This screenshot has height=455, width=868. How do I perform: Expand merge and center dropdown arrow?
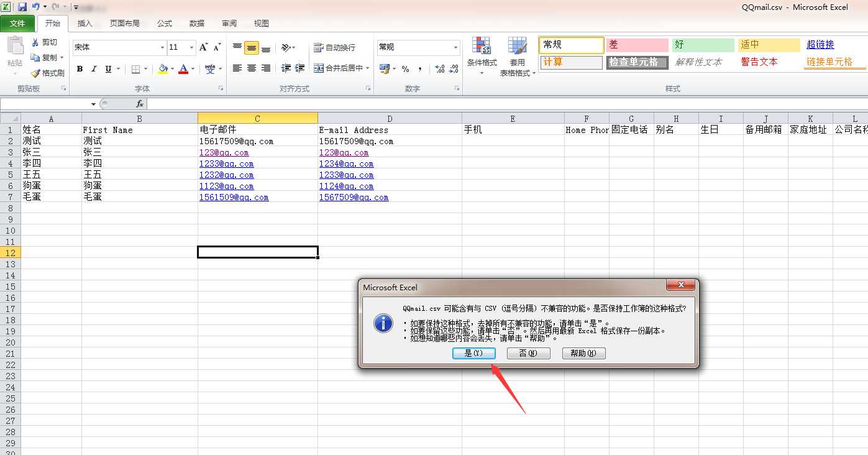point(367,68)
